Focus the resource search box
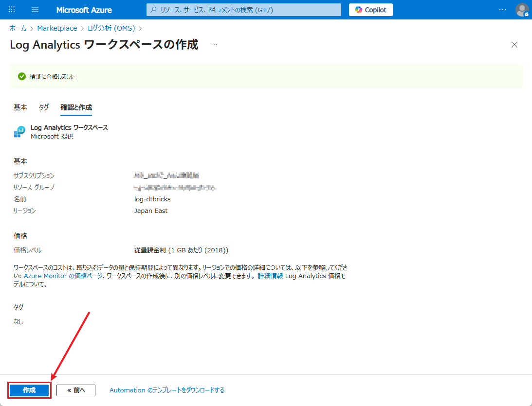 [243, 10]
